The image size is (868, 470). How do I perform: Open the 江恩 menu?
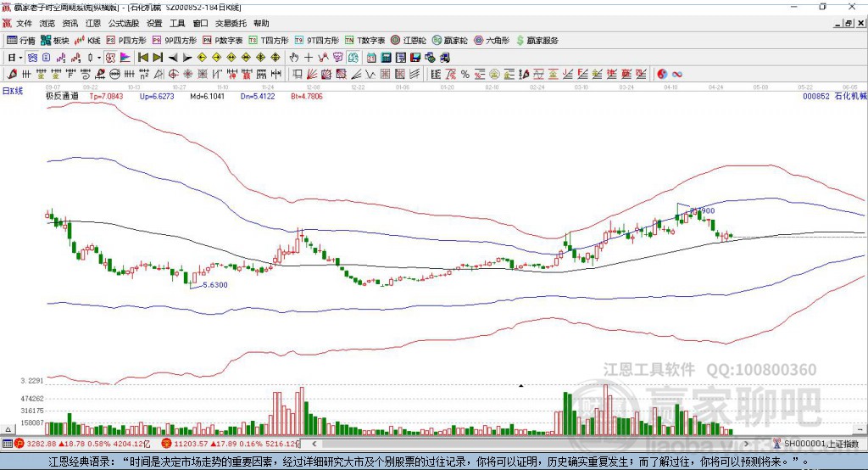[x=93, y=23]
